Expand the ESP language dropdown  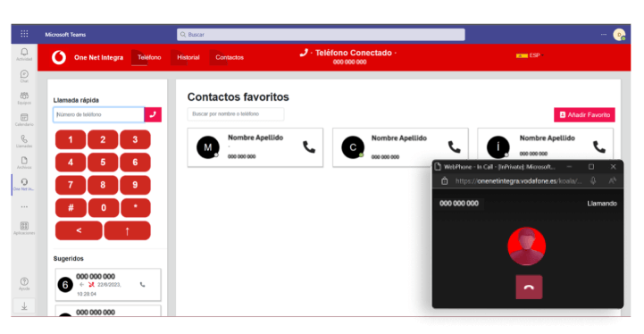coord(530,55)
